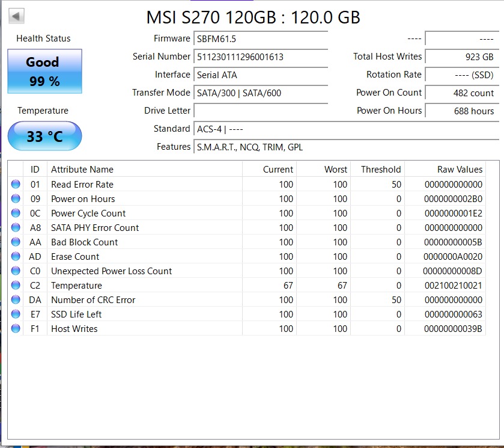Click the Serial Number field
The width and height of the screenshot is (504, 448).
(261, 57)
